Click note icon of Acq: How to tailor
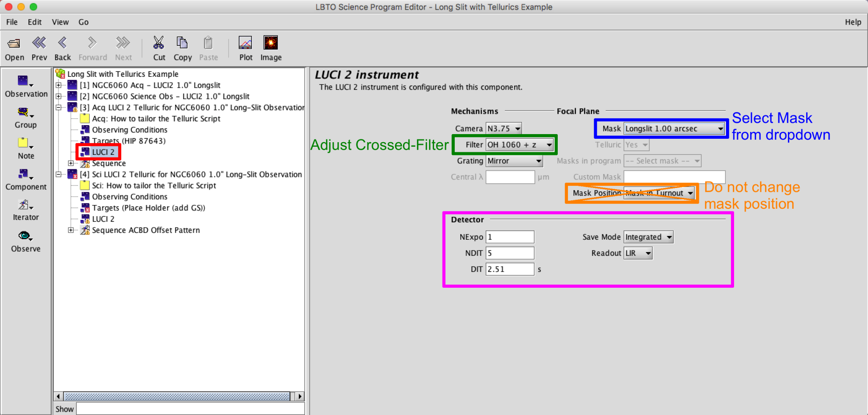Screen dimensions: 868x415 pyautogui.click(x=85, y=118)
